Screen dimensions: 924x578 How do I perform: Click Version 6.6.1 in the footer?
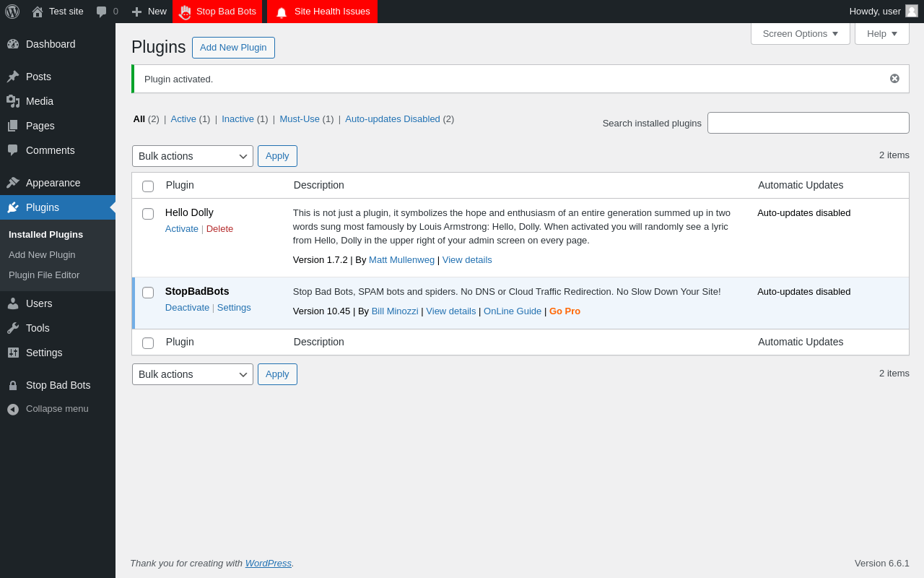(882, 564)
